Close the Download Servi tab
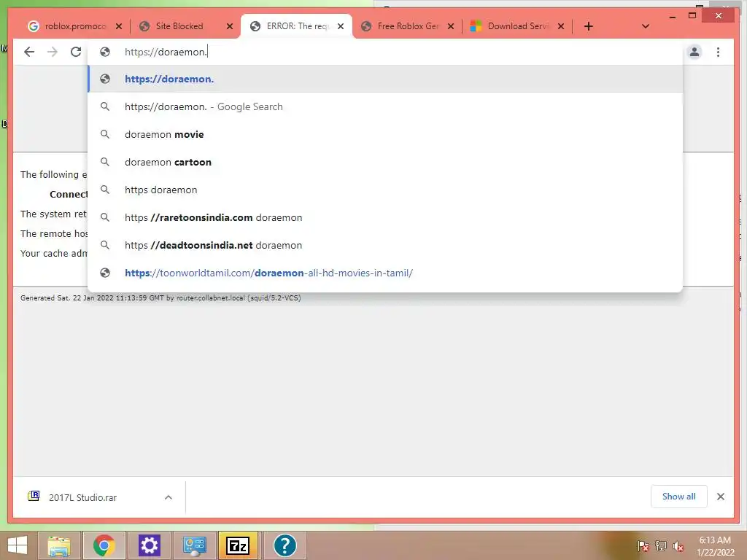 tap(561, 26)
